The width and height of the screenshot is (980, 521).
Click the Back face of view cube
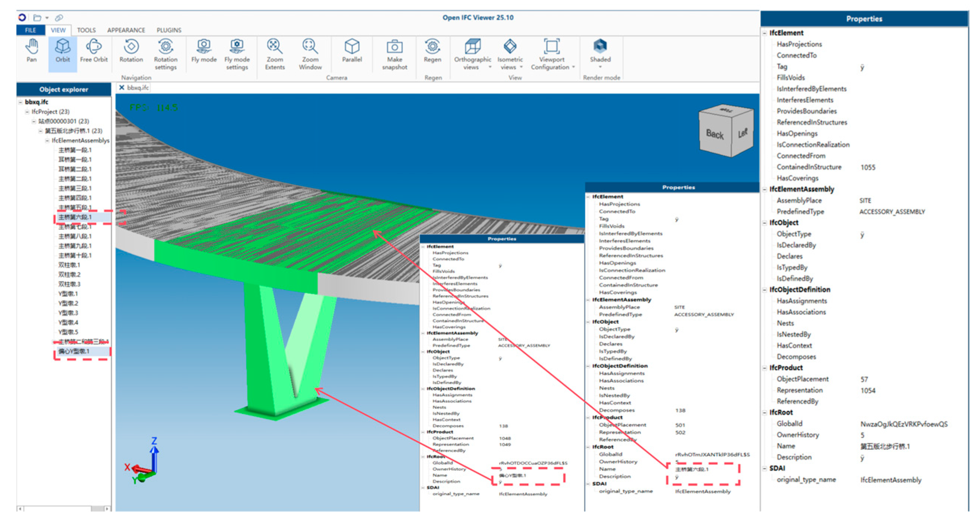[714, 134]
